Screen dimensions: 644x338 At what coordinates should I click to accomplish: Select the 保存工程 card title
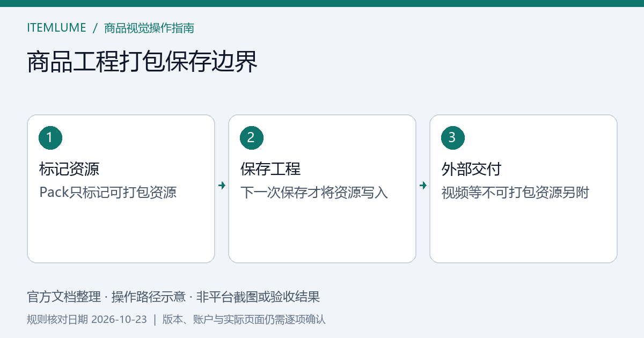point(270,170)
